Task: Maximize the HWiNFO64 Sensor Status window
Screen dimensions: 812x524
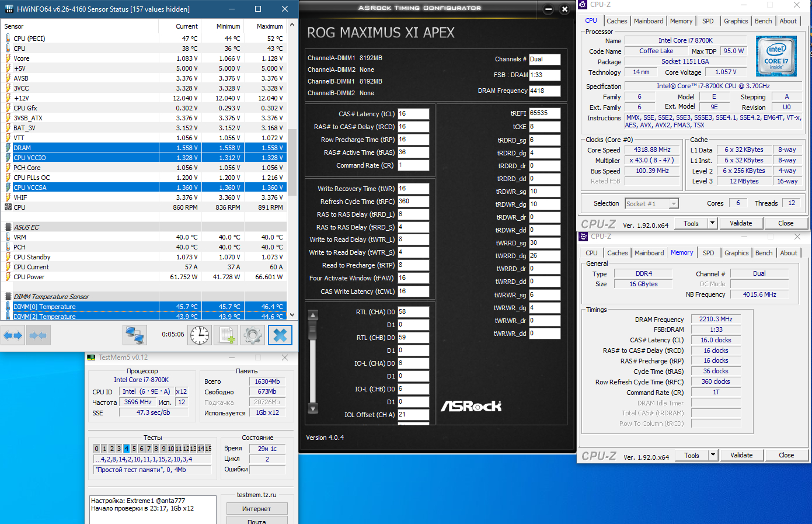Action: [258, 9]
